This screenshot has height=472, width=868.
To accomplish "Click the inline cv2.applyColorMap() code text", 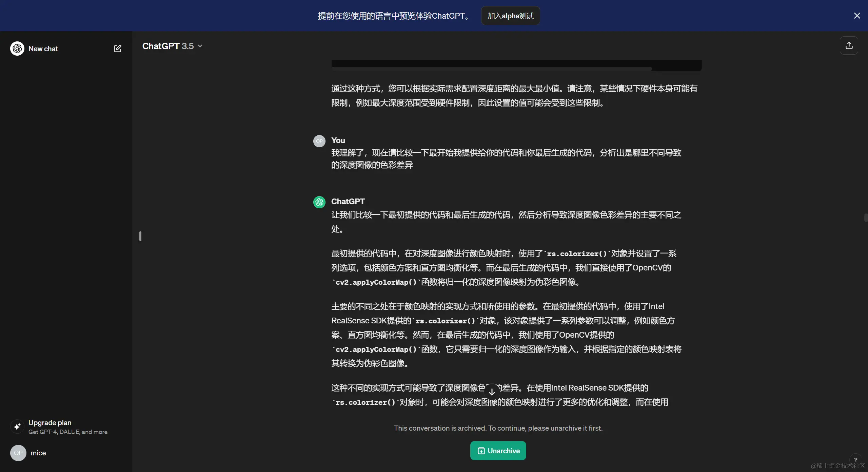I will click(x=376, y=282).
